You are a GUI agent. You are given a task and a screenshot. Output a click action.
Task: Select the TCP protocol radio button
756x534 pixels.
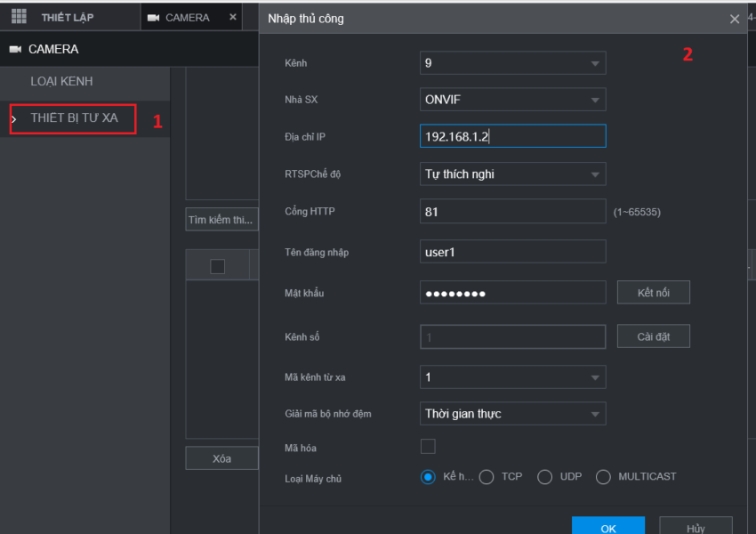487,477
